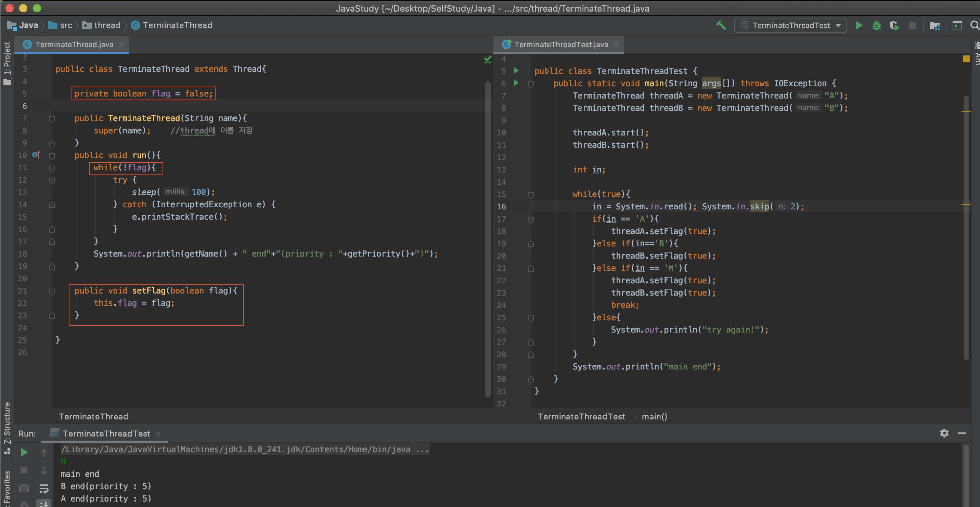Image resolution: width=980 pixels, height=507 pixels.
Task: Switch to the TerminateThread.java editor tab
Action: [x=74, y=44]
